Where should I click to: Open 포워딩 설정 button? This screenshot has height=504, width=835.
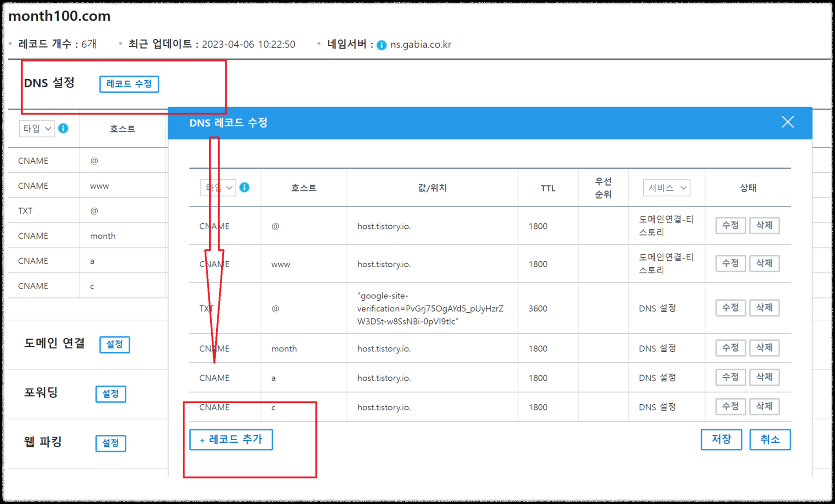[x=111, y=394]
